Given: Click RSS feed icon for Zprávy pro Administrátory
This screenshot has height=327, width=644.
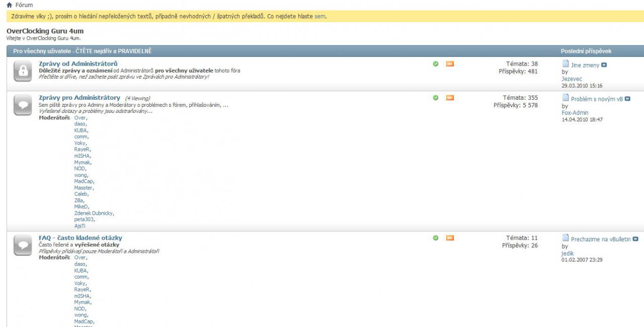Looking at the screenshot, I should pos(449,98).
